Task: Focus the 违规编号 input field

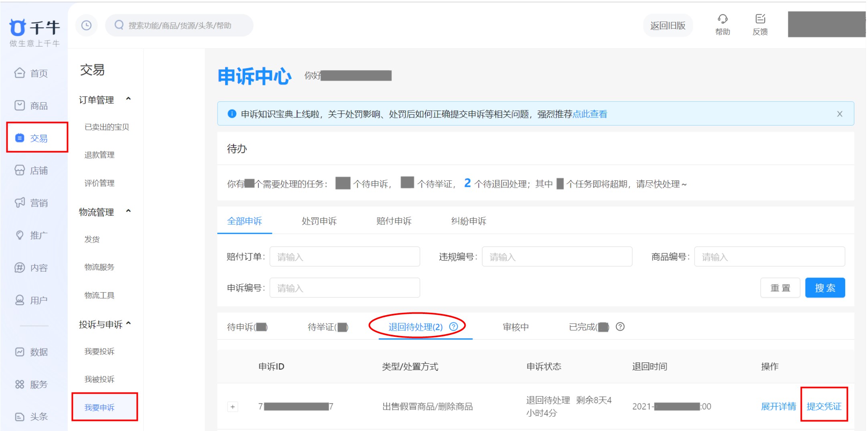Action: click(557, 257)
